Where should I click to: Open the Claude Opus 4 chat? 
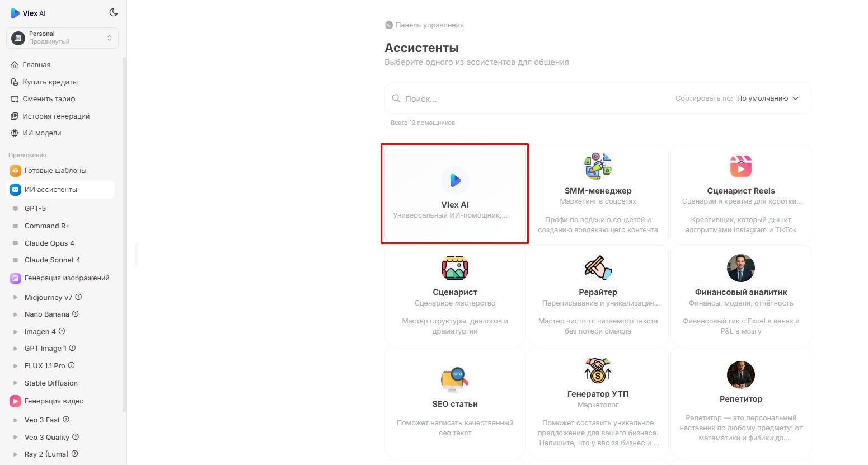pos(49,243)
